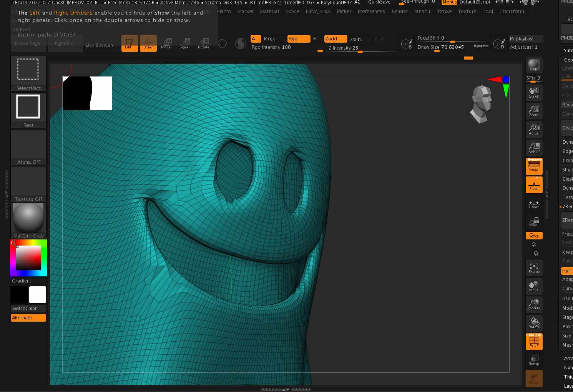Click the Live Boolean button
The width and height of the screenshot is (573, 392).
(x=99, y=45)
